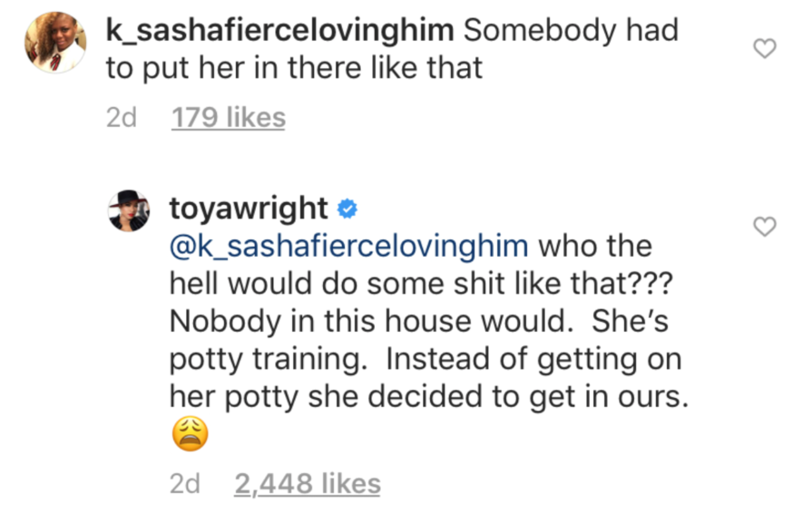Click the 2d timestamp next to 2,448 likes

tap(185, 484)
